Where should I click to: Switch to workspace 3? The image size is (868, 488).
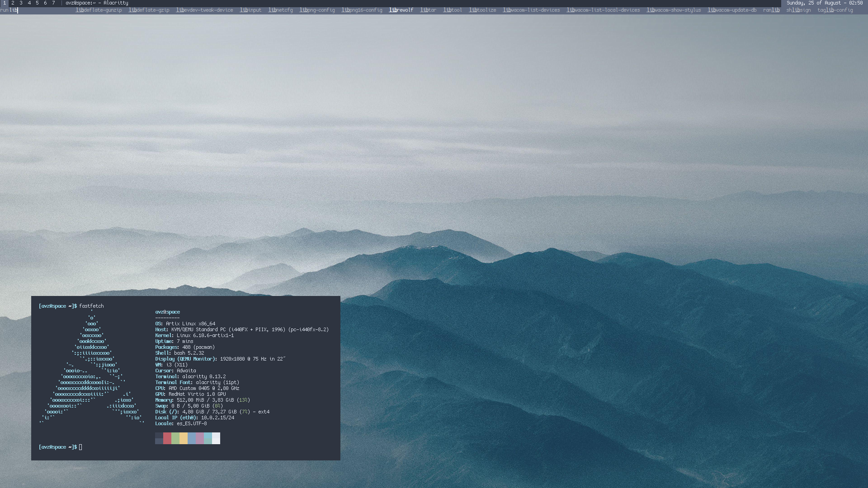21,3
